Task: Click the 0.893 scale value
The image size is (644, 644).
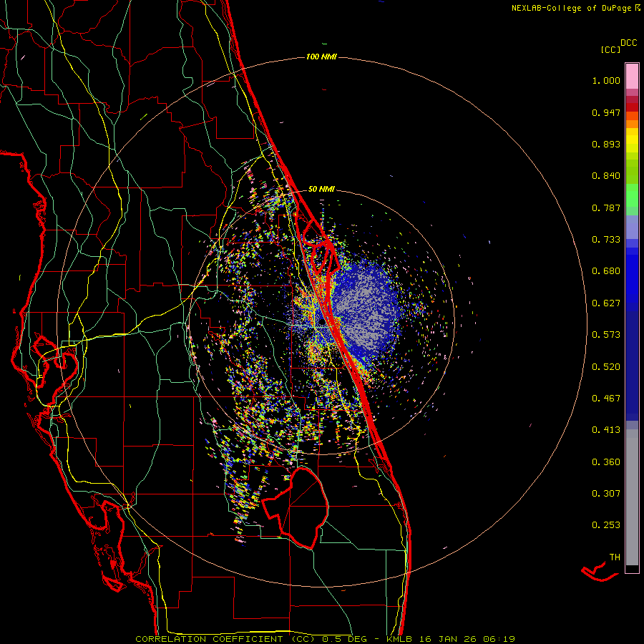Action: pos(606,144)
